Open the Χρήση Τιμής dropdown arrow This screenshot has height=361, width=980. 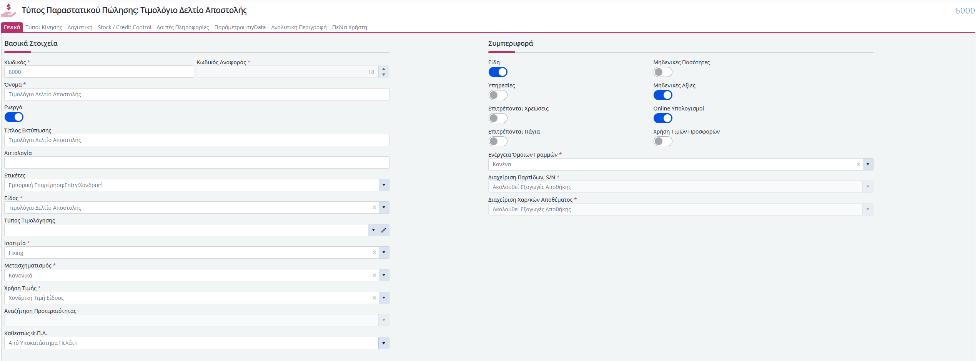pos(384,298)
